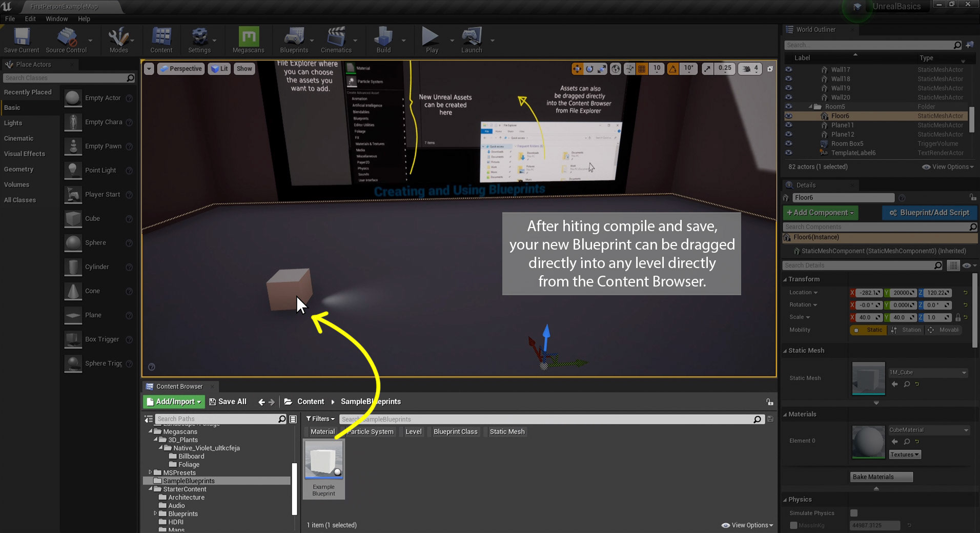Select the Box Trigger actor
Screen dimensions: 980x533
(98, 339)
